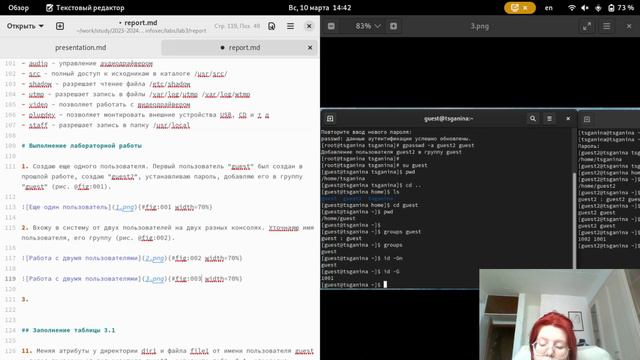This screenshot has width=640, height=360.
Task: Click terminal line with id -Gn command
Action: 362,258
